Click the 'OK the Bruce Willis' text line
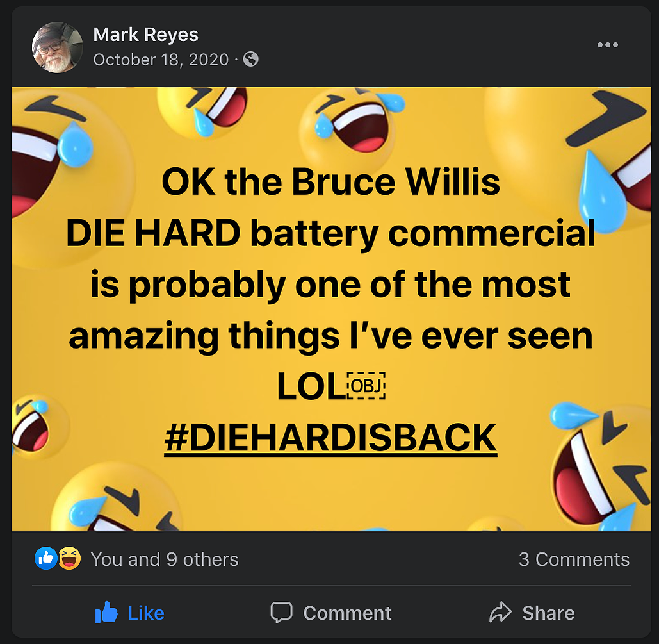This screenshot has width=659, height=644. [x=330, y=182]
